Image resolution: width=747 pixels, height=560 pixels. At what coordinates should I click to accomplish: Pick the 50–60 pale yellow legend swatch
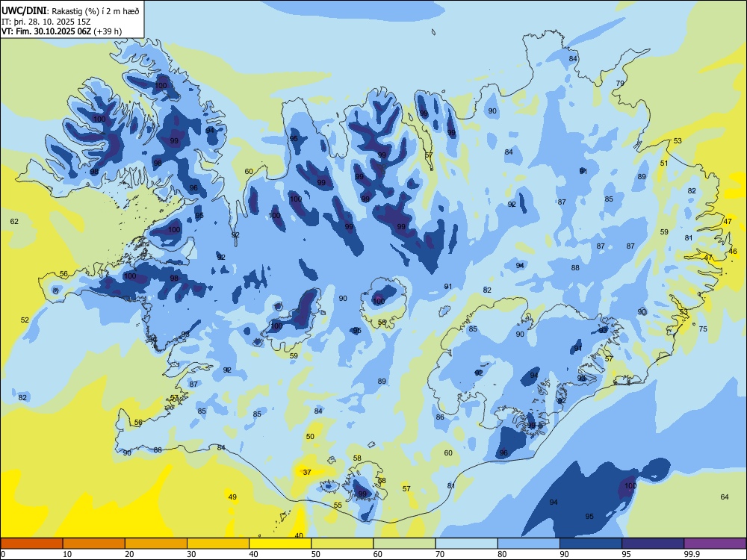pyautogui.click(x=343, y=544)
